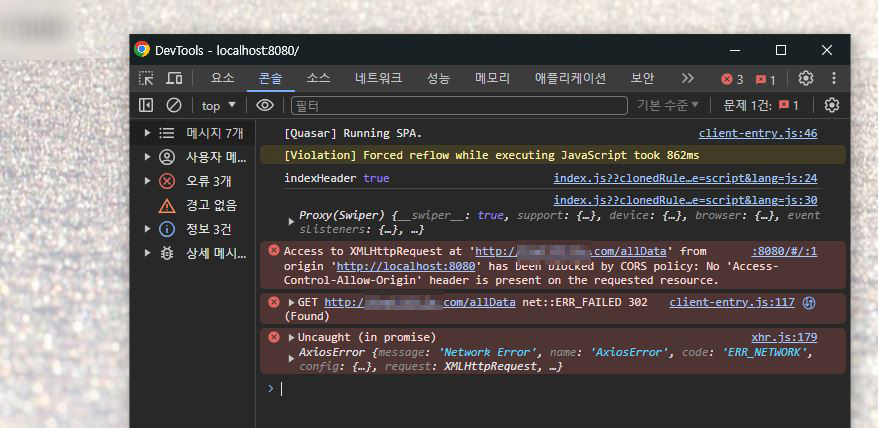Click the network request icon after client-entry.js:117

click(809, 303)
